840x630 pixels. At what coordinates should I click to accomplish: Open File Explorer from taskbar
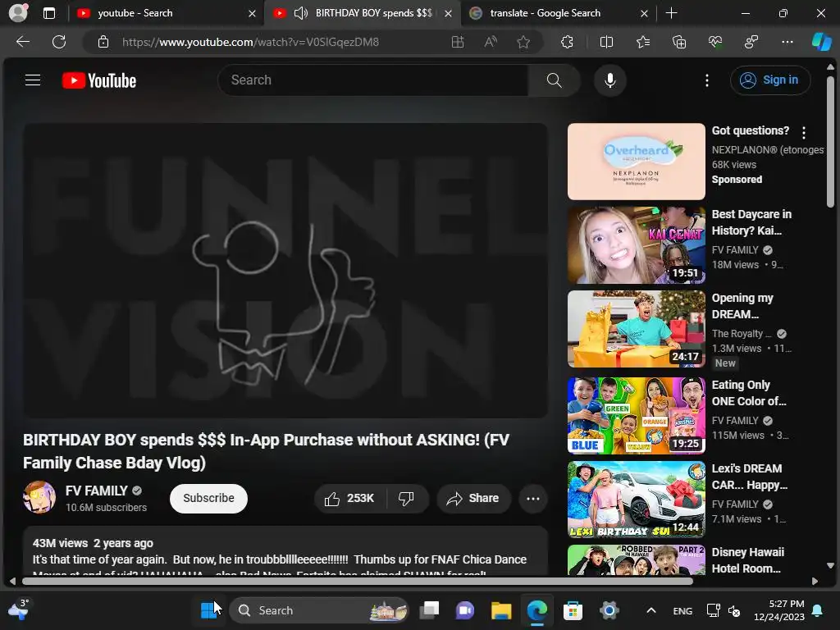(501, 610)
